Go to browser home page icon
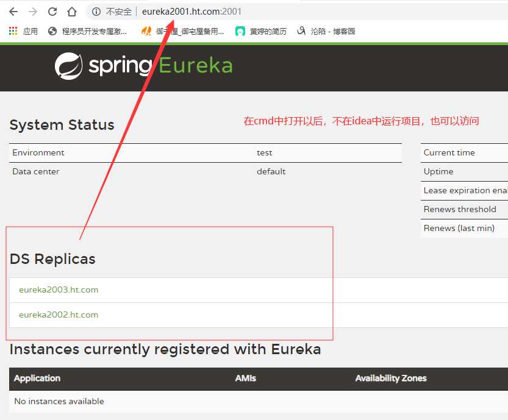The height and width of the screenshot is (420, 508). pos(71,12)
